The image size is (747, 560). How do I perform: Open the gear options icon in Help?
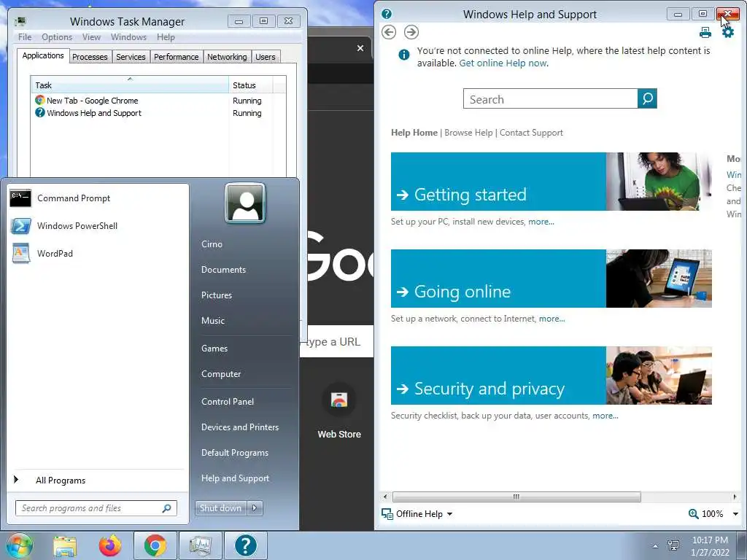(x=728, y=32)
